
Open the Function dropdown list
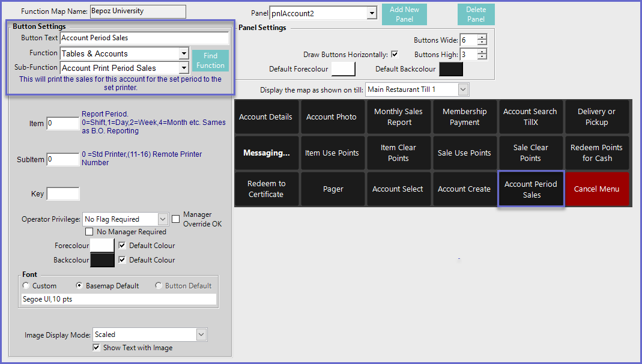(184, 53)
